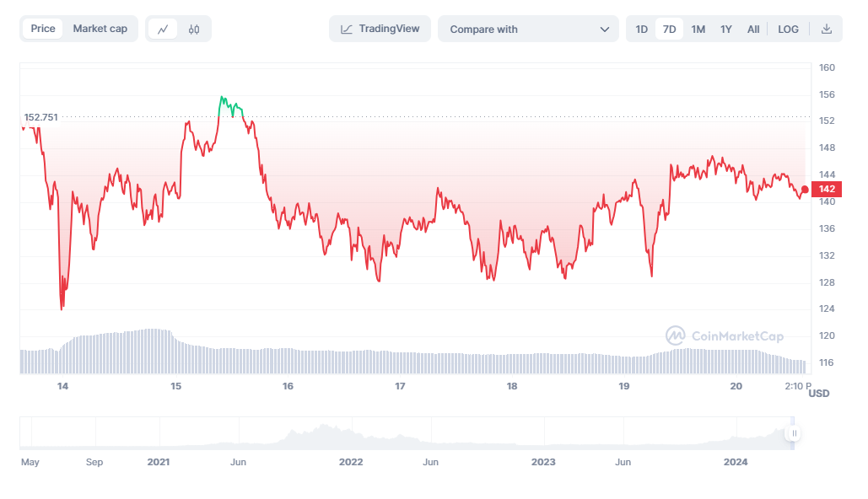
Task: Choose the 1Y time range
Action: 725,29
